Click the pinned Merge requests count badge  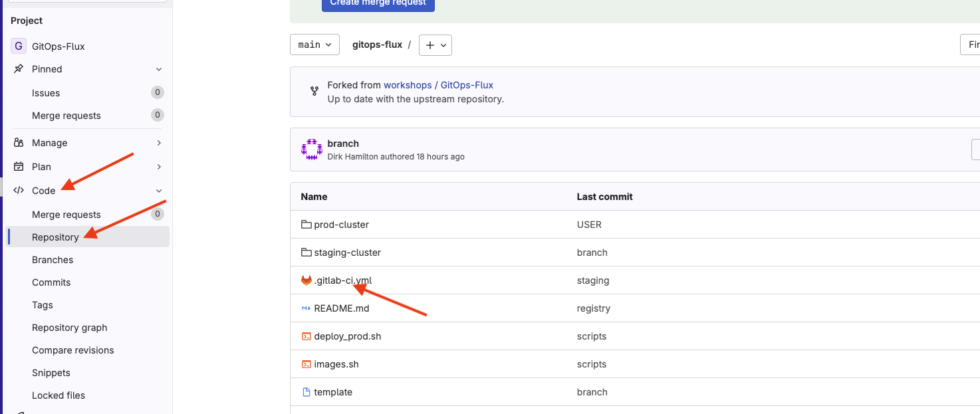pos(157,115)
